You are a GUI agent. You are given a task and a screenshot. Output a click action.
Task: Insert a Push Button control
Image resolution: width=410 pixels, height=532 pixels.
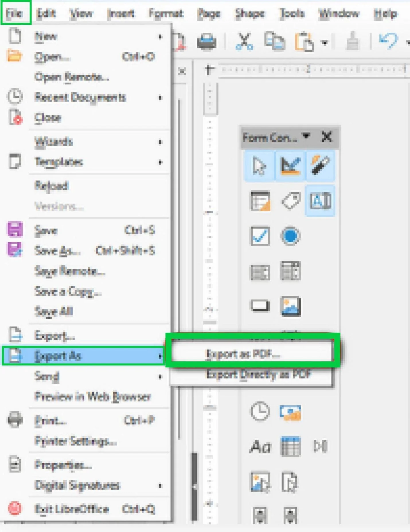click(260, 306)
